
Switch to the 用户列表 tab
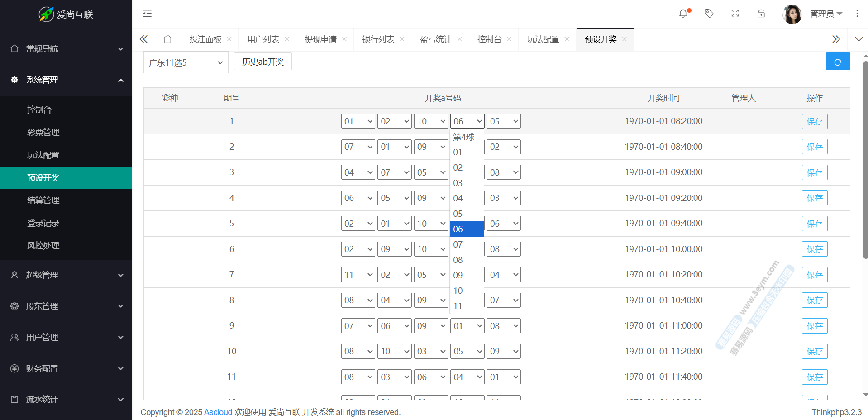(263, 39)
